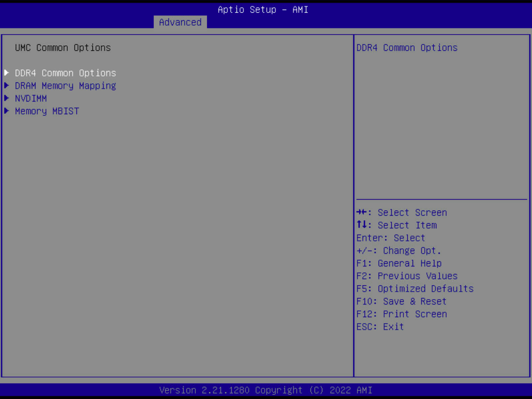Click the Aptio Setup - AMI title

click(x=263, y=10)
